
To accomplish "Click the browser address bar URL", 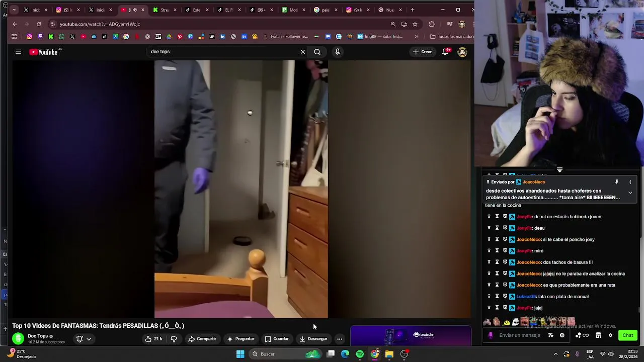I will pyautogui.click(x=100, y=24).
